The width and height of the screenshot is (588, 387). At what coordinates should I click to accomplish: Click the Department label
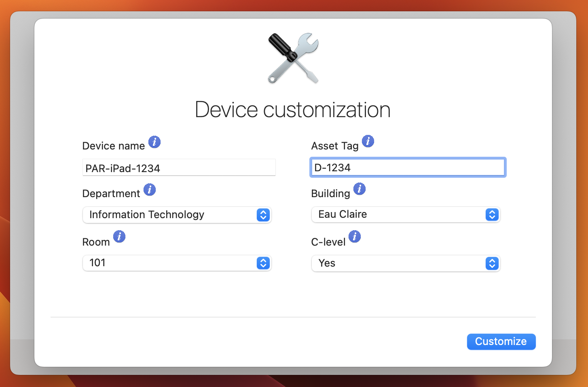pyautogui.click(x=111, y=193)
